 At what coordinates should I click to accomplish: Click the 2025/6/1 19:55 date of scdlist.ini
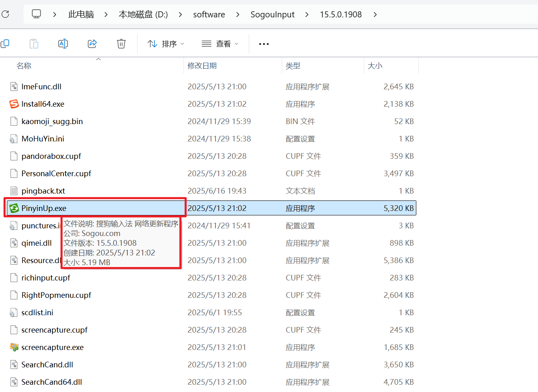(215, 312)
